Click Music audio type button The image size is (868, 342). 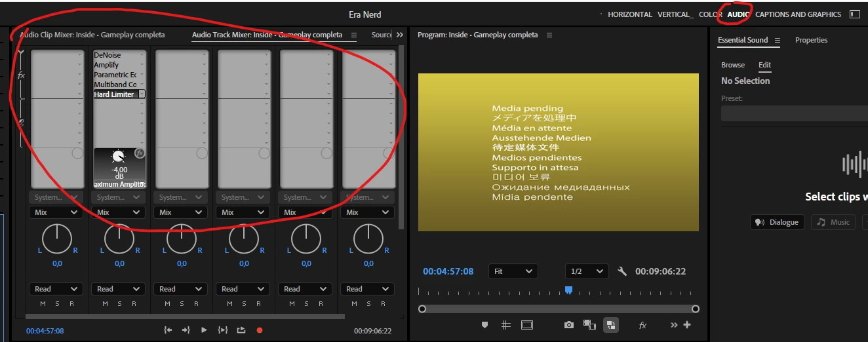tap(833, 222)
